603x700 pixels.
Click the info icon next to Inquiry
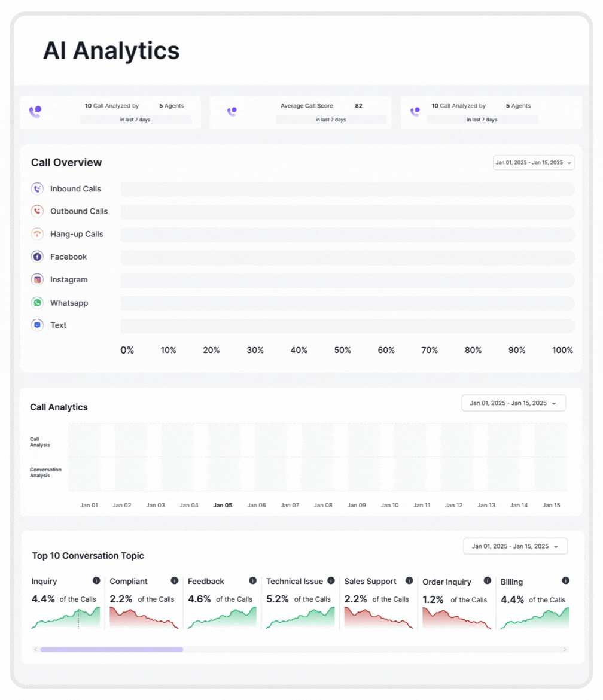[96, 580]
